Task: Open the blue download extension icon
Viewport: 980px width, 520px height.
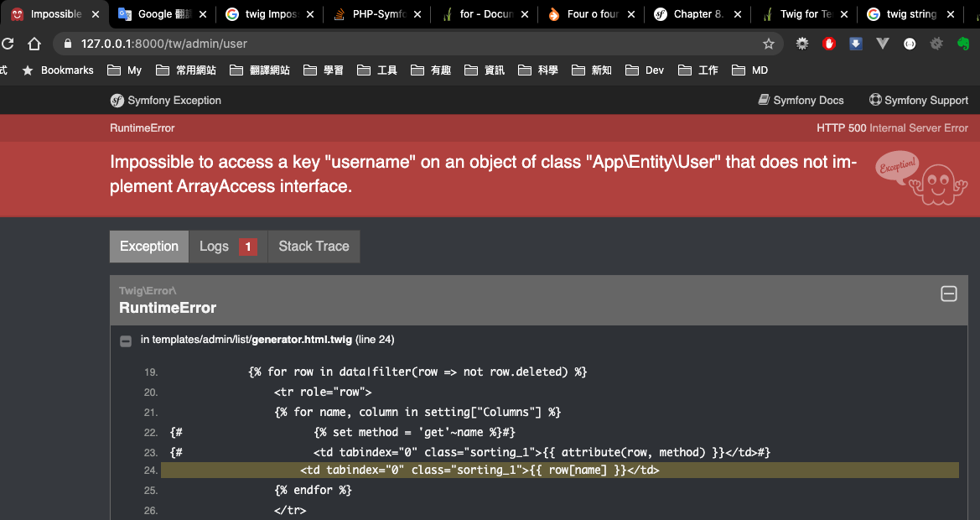Action: pos(856,43)
